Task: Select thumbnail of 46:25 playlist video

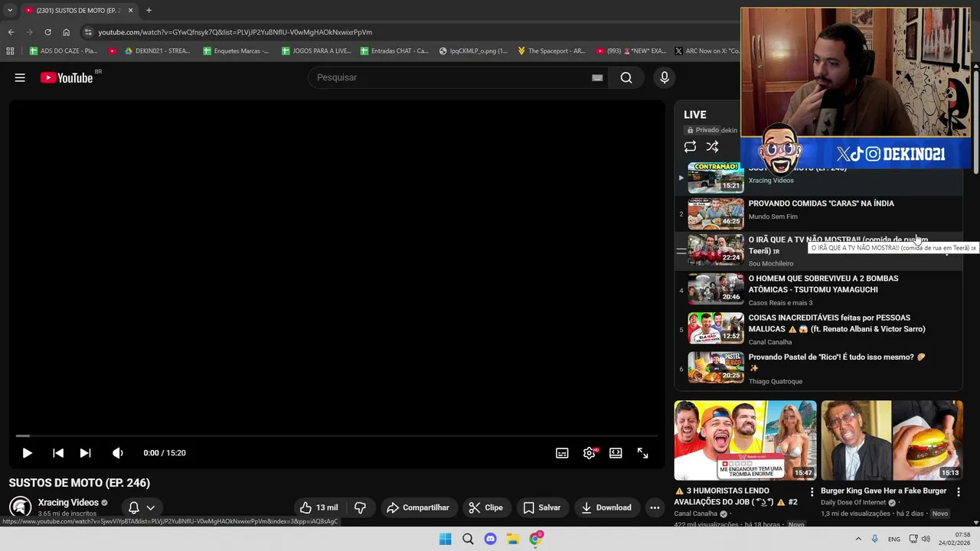Action: 715,214
